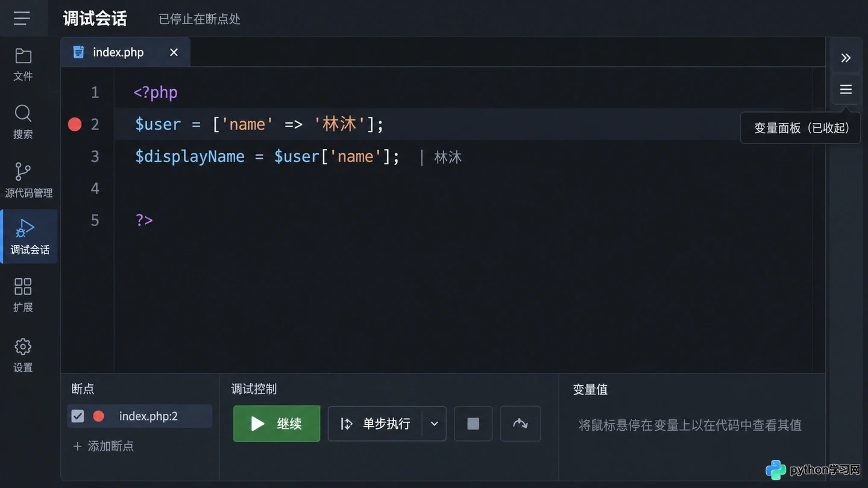Screen dimensions: 868x488
Task: Click the inline value 林沐 hint
Action: click(448, 157)
